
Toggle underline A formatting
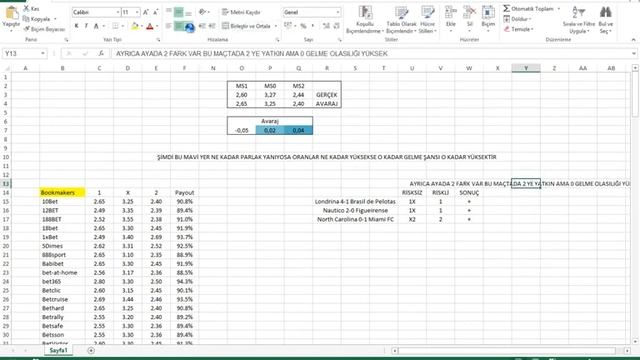tap(96, 26)
